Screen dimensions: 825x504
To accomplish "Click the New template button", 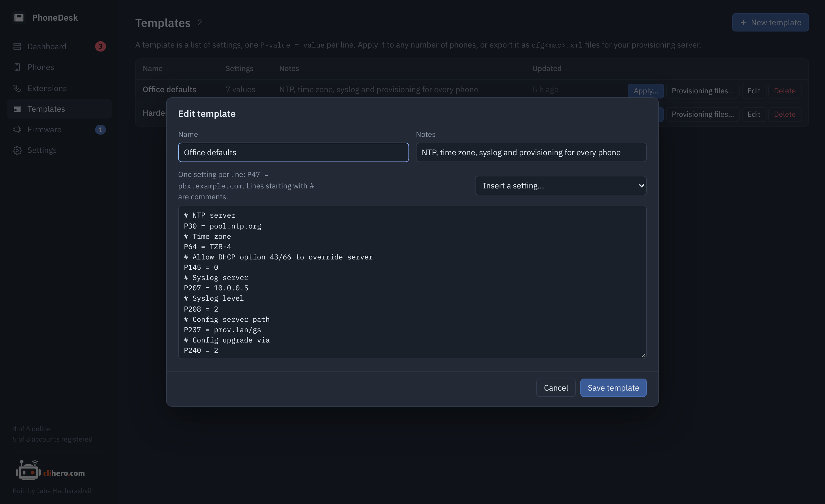I will tap(770, 22).
